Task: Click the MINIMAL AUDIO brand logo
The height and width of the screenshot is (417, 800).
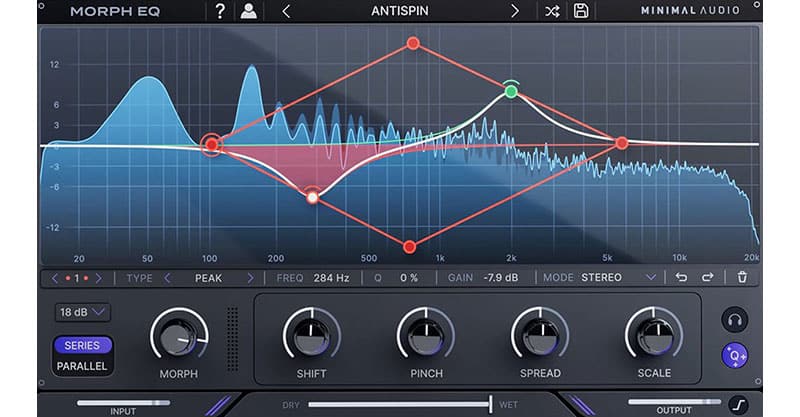Action: pos(690,10)
